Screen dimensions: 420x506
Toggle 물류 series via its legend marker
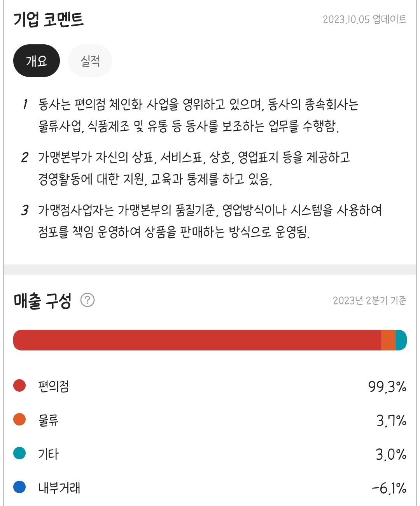click(x=19, y=420)
